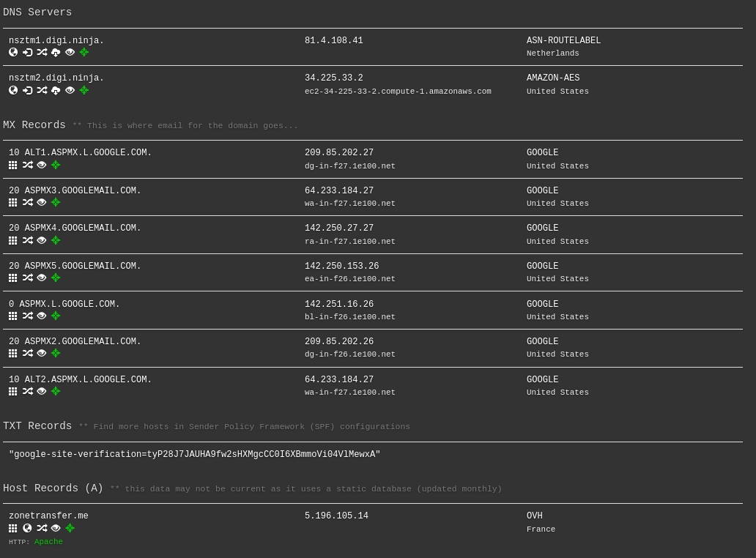Click eye icon under ASPMX4.GOOGLEMAIL.COM

(42, 241)
